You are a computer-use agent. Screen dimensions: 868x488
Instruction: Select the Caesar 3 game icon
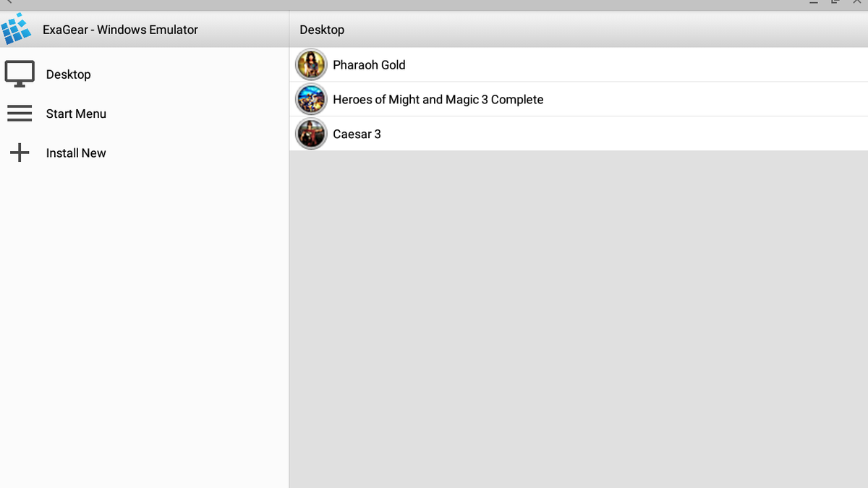[x=310, y=134]
